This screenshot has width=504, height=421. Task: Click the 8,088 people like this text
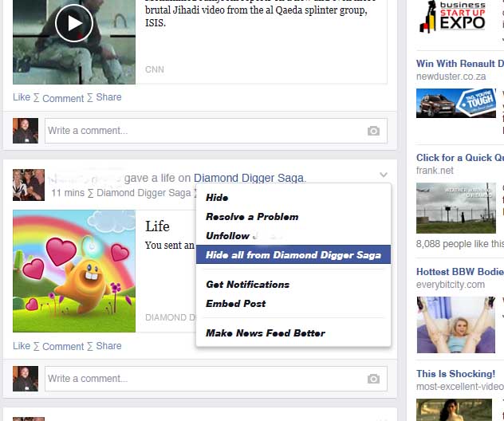pyautogui.click(x=459, y=244)
